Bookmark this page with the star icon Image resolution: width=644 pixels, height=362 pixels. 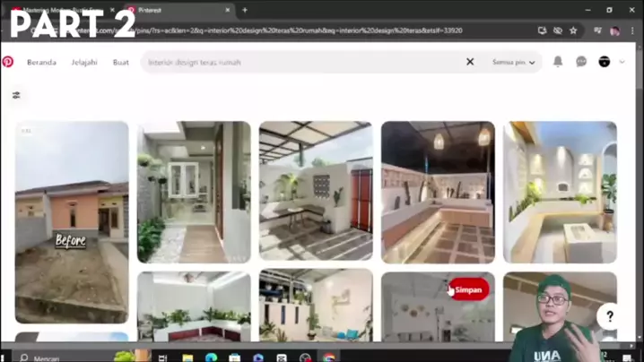(573, 30)
